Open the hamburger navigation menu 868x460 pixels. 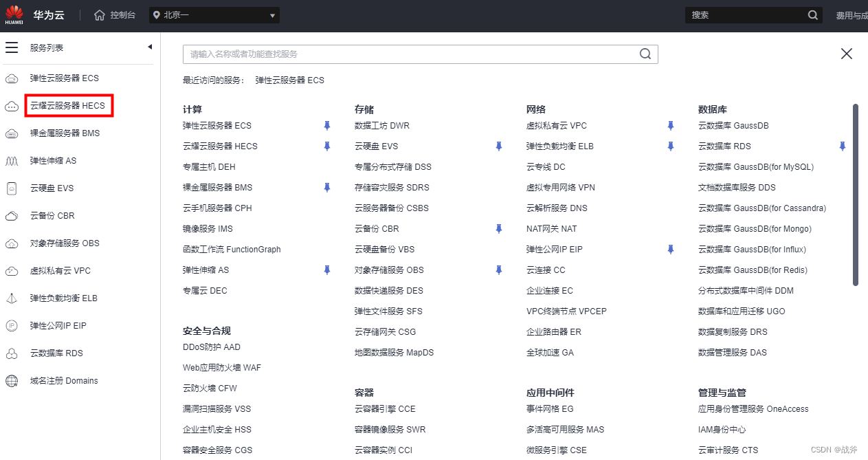[12, 47]
